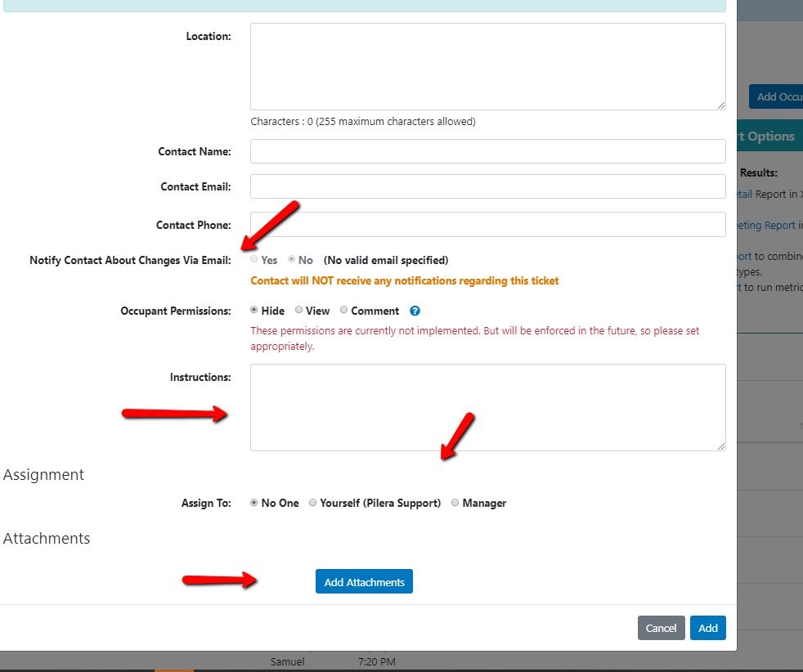Click the Instructions resize handle corner

(x=721, y=446)
